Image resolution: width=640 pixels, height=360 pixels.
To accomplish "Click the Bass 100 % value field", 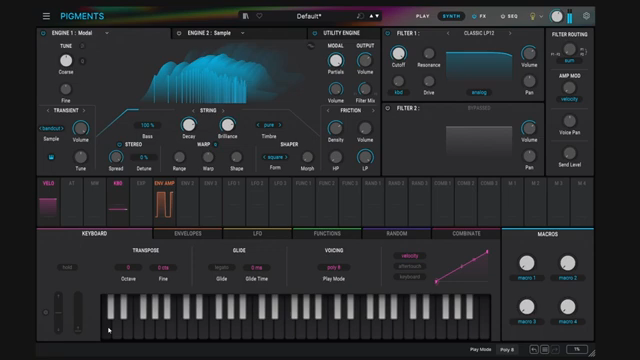I will 147,125.
